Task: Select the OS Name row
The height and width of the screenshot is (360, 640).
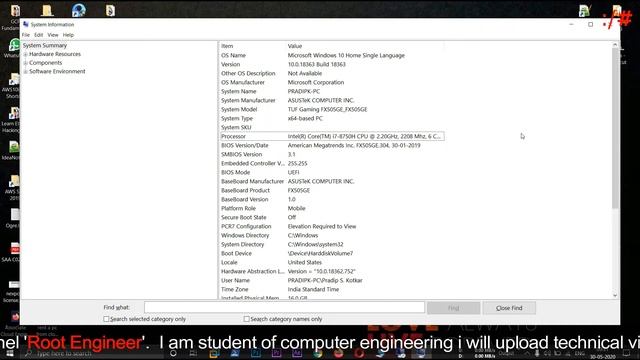Action: pyautogui.click(x=332, y=55)
